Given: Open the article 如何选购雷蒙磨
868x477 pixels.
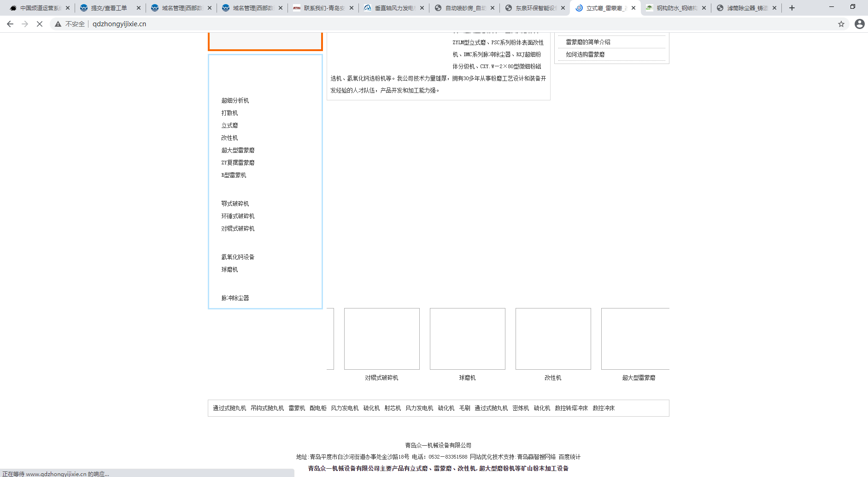Looking at the screenshot, I should (x=585, y=54).
